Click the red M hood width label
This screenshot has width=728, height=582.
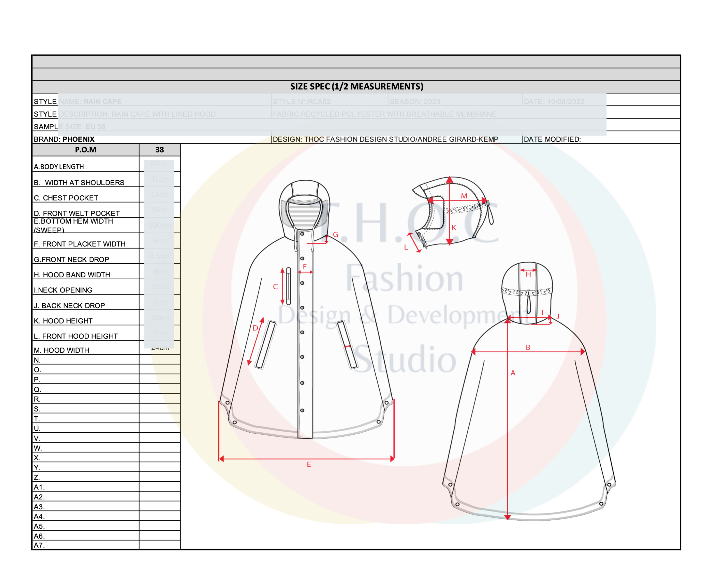tap(464, 196)
